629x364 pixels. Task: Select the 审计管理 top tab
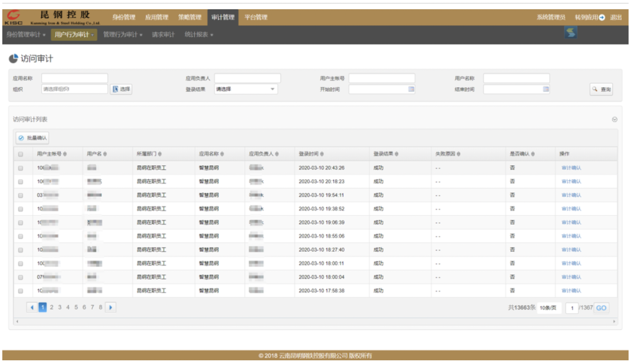223,18
